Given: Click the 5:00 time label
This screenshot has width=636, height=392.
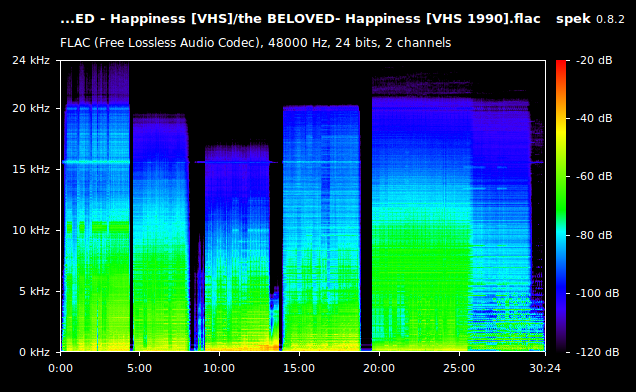Looking at the screenshot, I should click(x=139, y=368).
